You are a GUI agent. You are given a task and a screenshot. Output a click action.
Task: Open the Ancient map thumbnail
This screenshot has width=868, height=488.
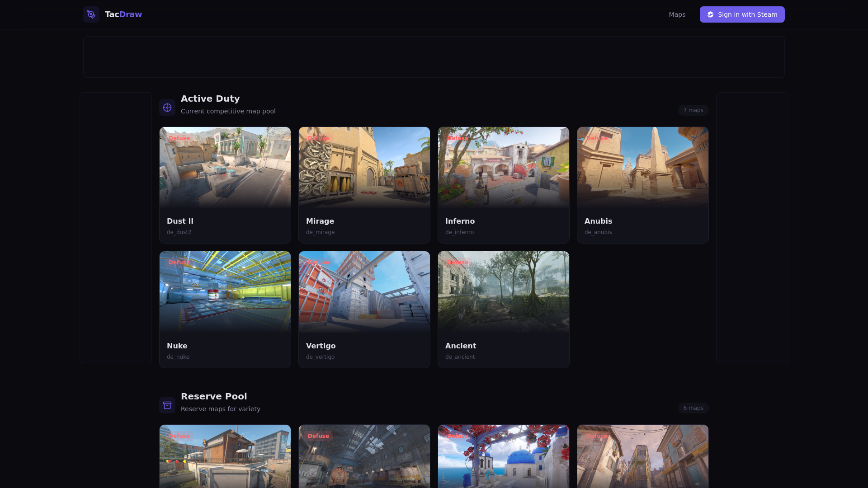pyautogui.click(x=504, y=292)
